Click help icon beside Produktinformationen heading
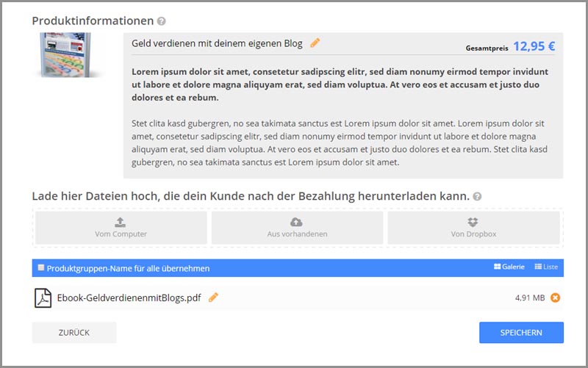The width and height of the screenshot is (588, 368). pyautogui.click(x=162, y=21)
